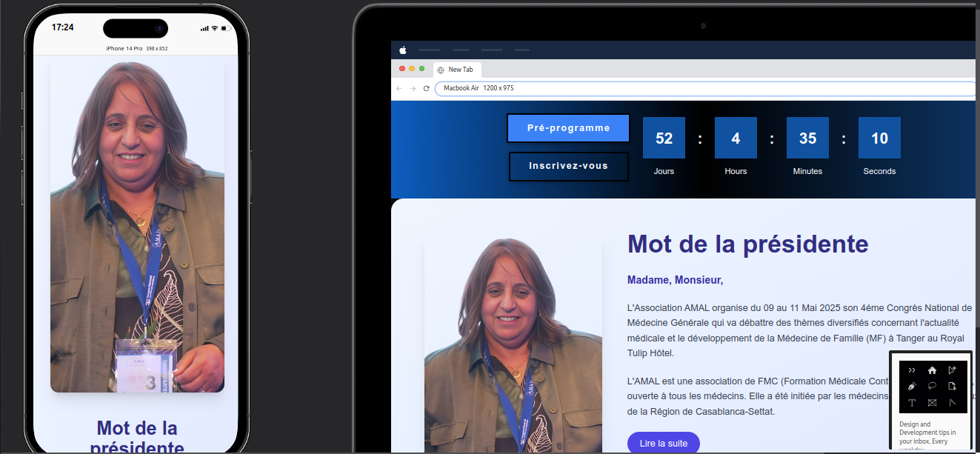Switch to the New Tab browser tab
The height and width of the screenshot is (454, 980).
coord(457,69)
